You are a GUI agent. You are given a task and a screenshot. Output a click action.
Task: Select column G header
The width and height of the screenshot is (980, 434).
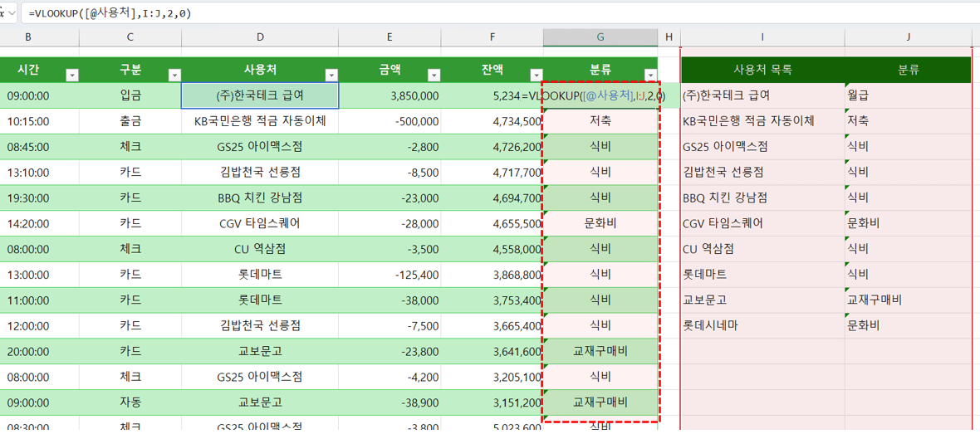pos(600,37)
